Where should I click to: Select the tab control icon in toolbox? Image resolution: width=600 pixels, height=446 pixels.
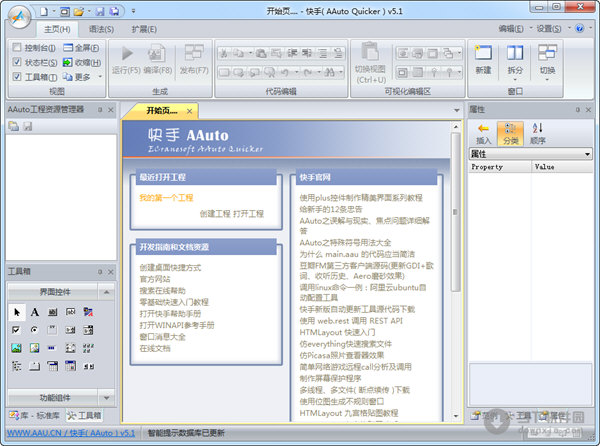(34, 366)
